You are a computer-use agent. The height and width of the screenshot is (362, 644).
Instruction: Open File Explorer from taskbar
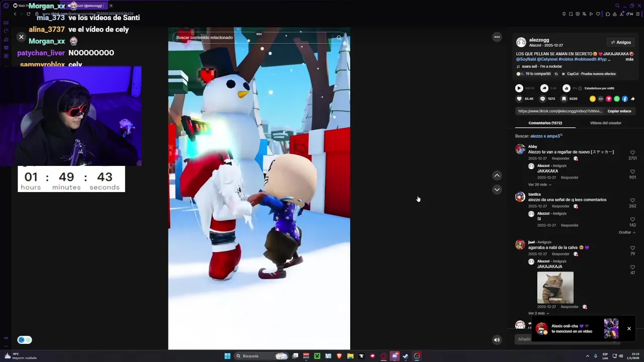click(350, 356)
